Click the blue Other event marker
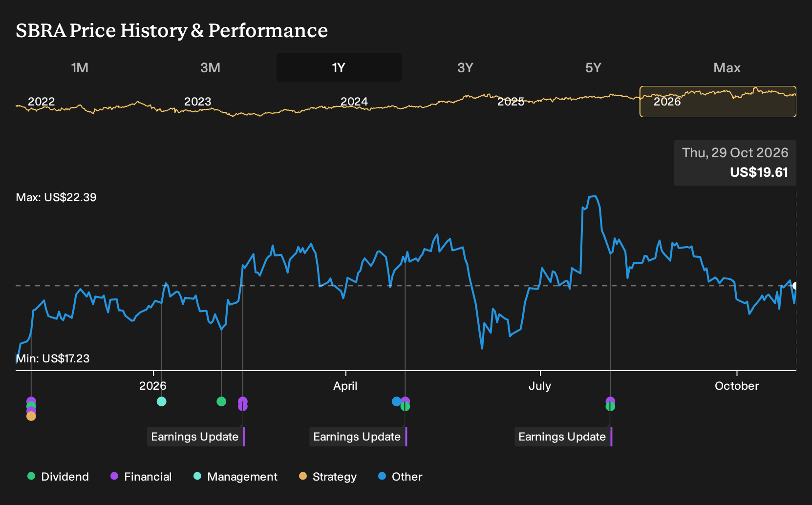 pos(397,401)
